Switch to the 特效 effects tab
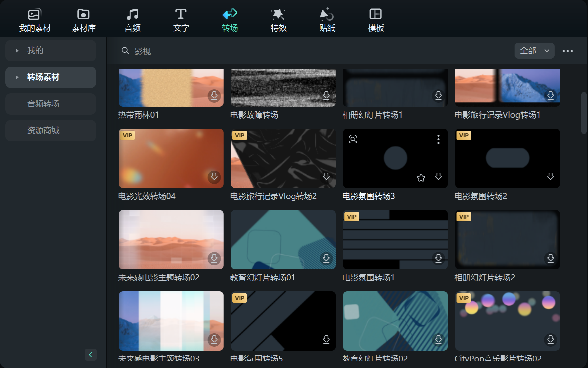The height and width of the screenshot is (368, 588). pos(278,20)
